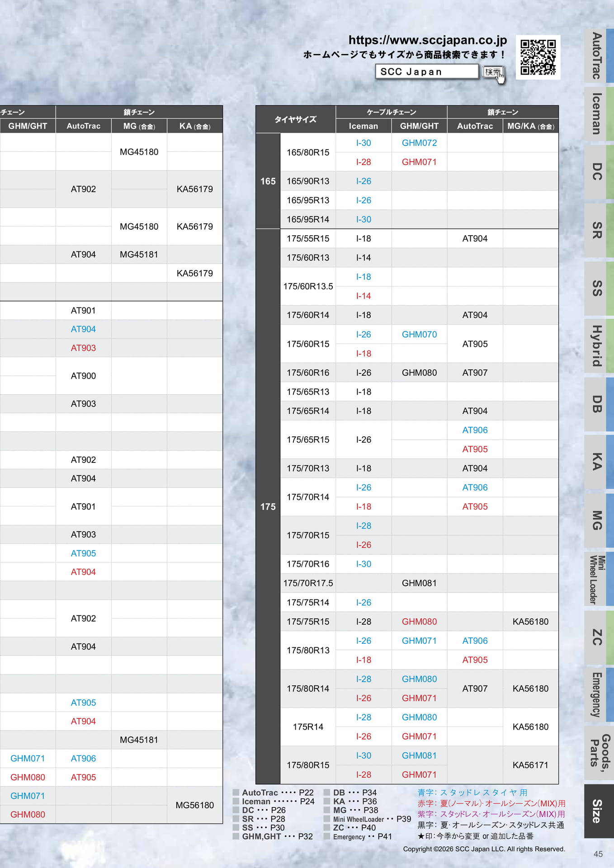This screenshot has width=614, height=868.
Task: Click the page number 45
Action: point(598,854)
